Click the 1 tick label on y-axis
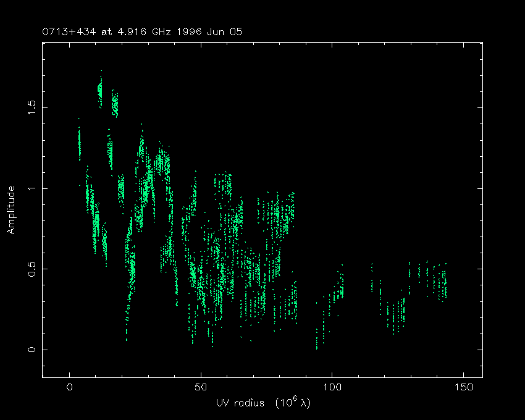 pyautogui.click(x=33, y=188)
